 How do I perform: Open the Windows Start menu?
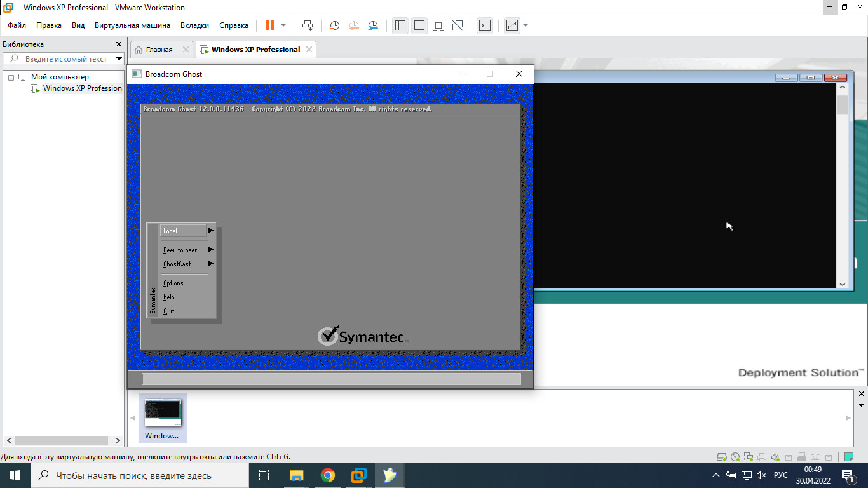15,475
